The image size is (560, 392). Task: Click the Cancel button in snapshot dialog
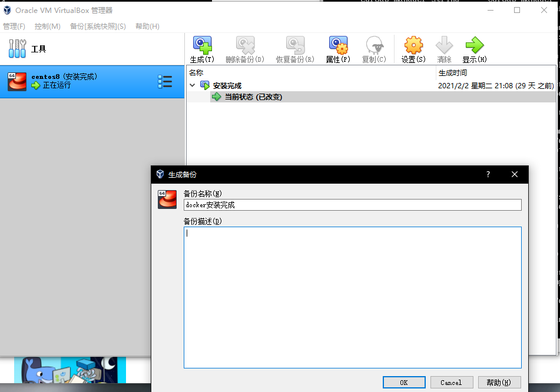coord(451,382)
